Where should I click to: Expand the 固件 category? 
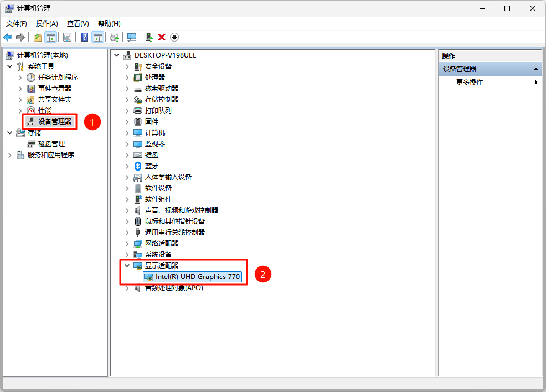click(127, 122)
